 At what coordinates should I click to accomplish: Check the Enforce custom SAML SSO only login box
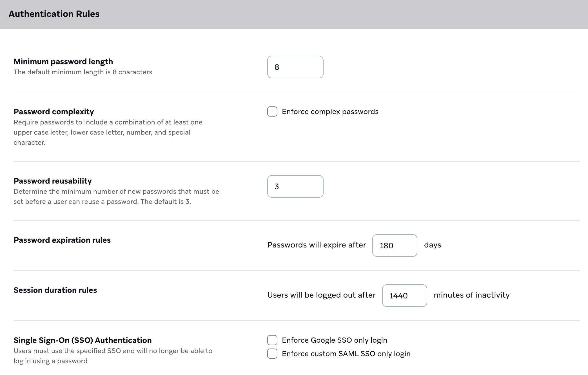pos(272,354)
